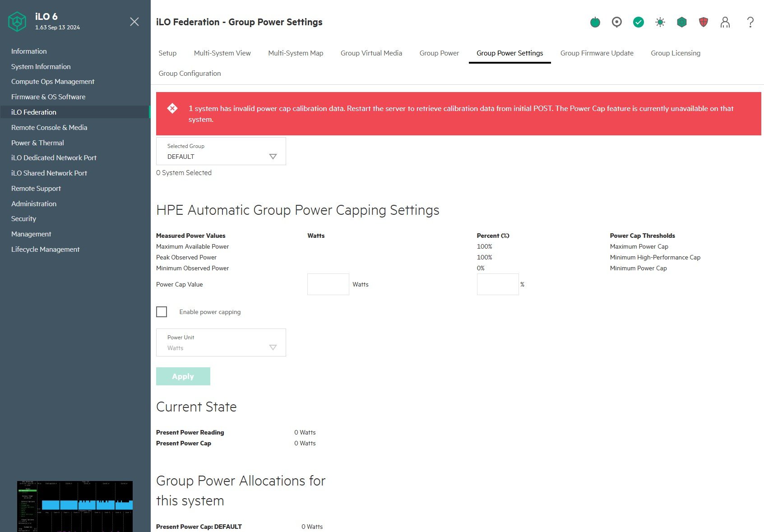Click the Power Cap percent input field

497,284
